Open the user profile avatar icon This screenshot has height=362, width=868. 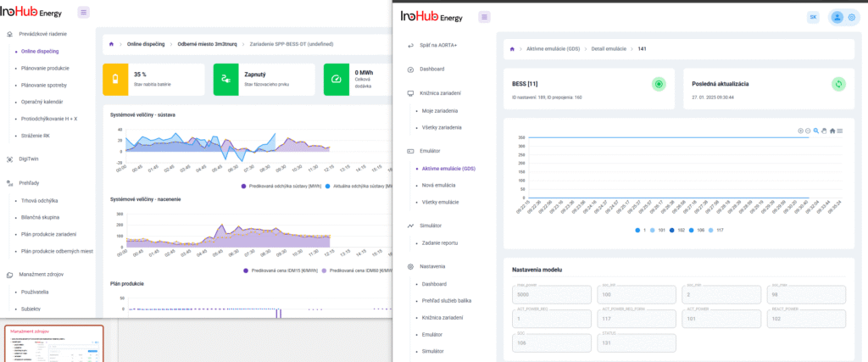(837, 17)
